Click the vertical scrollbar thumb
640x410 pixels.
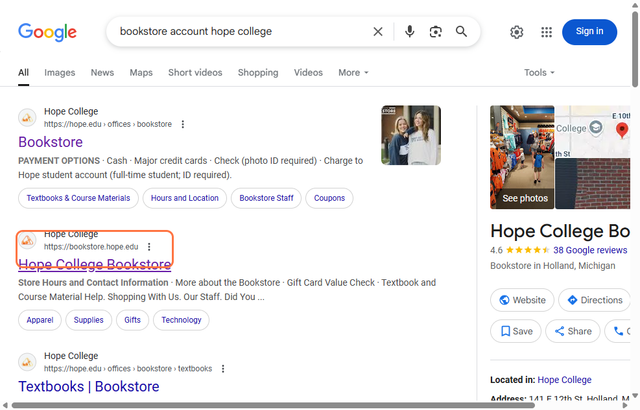[x=635, y=49]
